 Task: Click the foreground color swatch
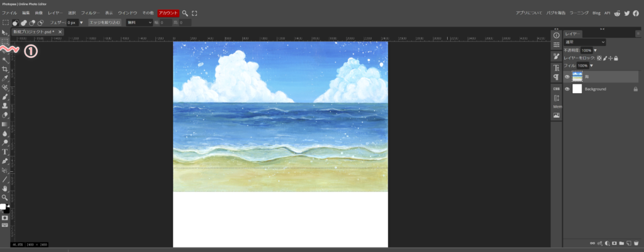3,207
